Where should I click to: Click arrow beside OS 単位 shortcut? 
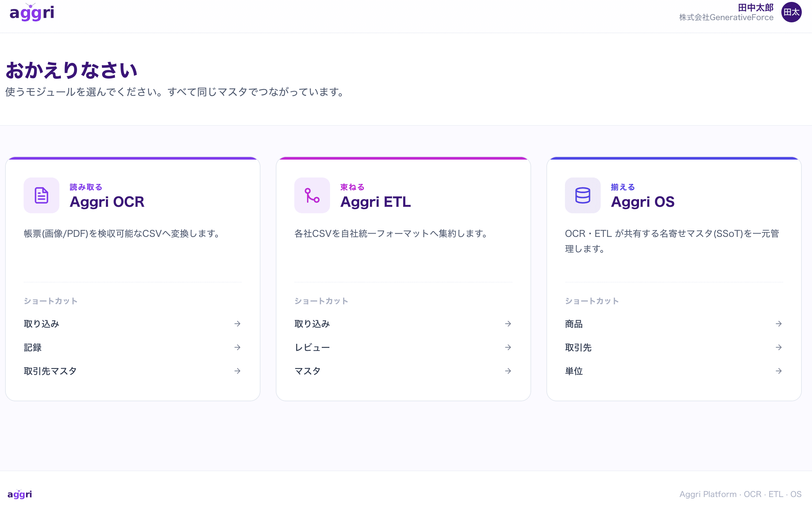[778, 371]
